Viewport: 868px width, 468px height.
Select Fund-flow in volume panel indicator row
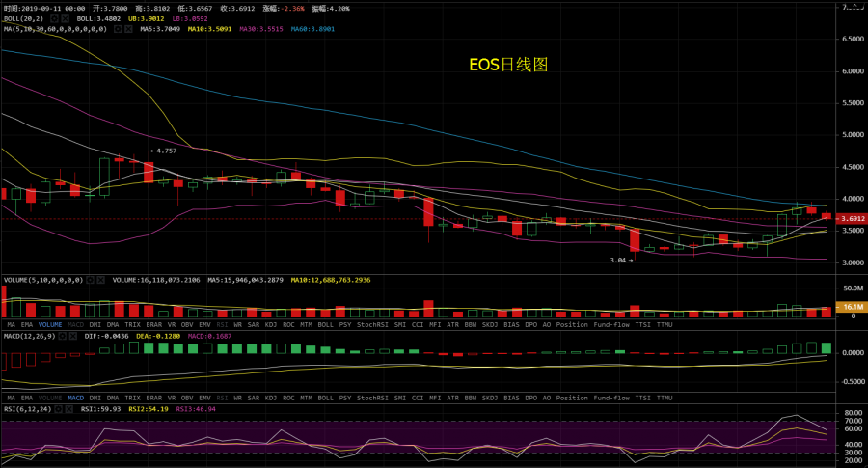tap(611, 325)
